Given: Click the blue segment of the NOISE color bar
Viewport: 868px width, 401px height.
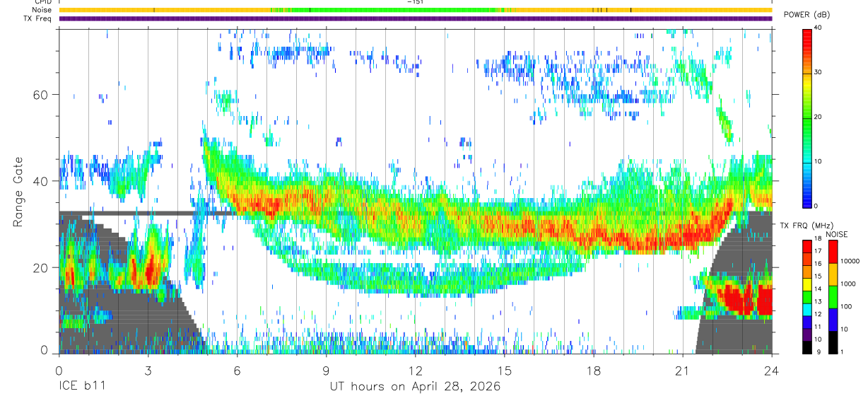Looking at the screenshot, I should 833,320.
